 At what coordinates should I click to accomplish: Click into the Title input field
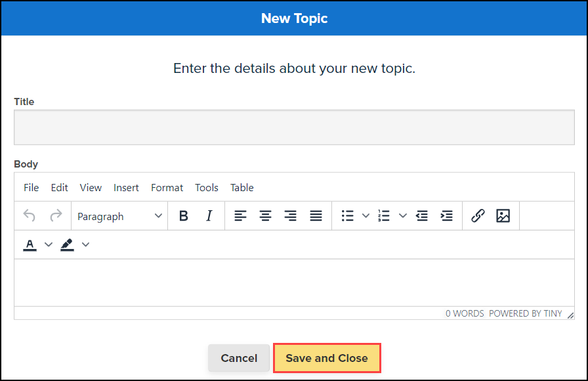294,127
